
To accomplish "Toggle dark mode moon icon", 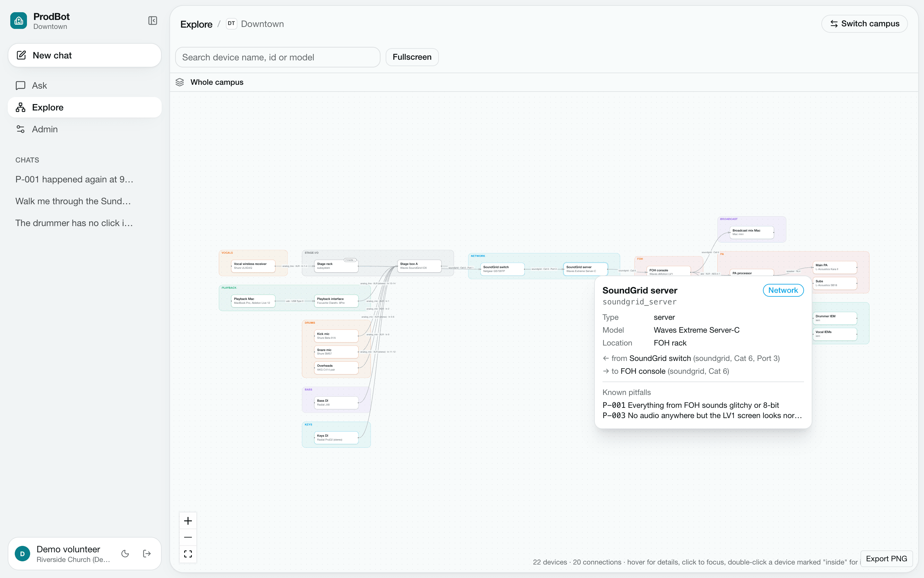I will 125,554.
